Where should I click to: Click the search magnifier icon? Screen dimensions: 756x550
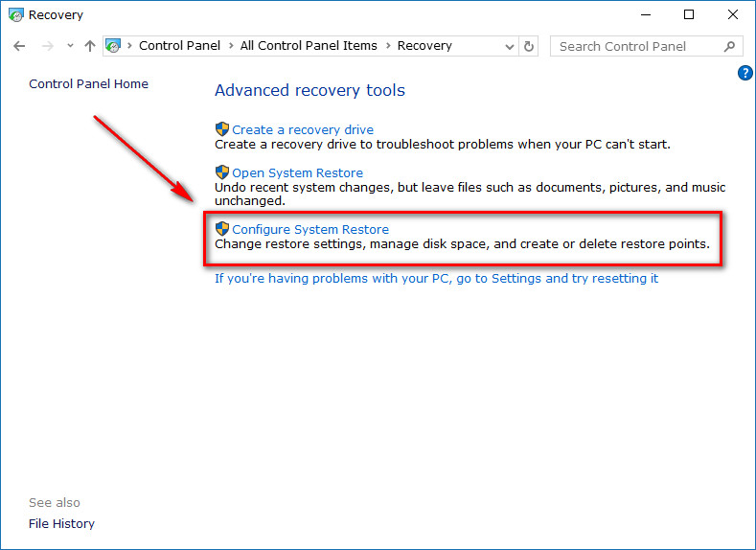coord(729,46)
